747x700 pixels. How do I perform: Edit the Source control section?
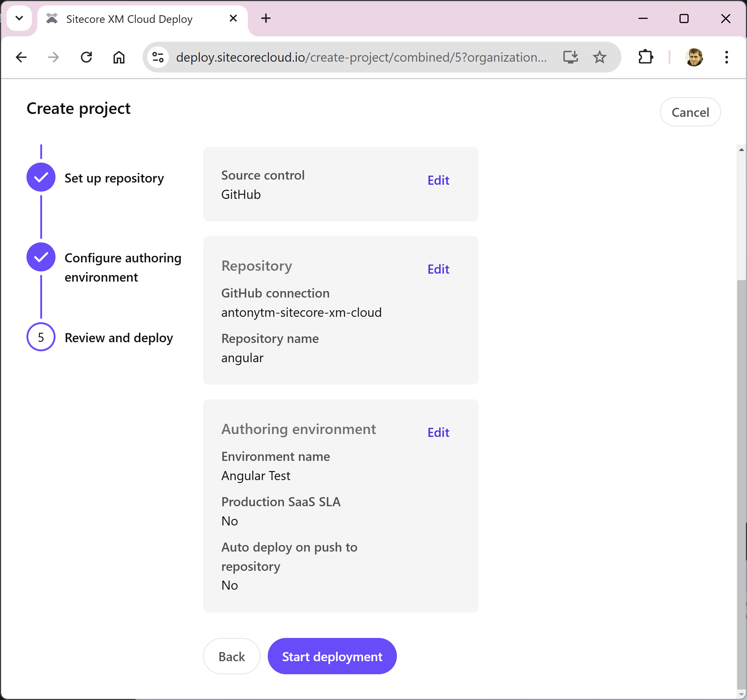438,180
